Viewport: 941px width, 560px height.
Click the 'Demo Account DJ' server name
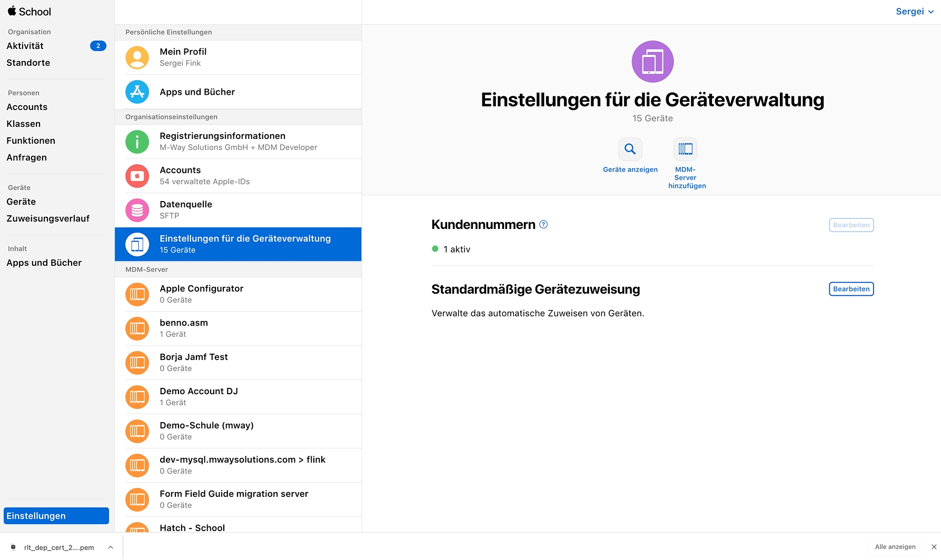[x=199, y=391]
